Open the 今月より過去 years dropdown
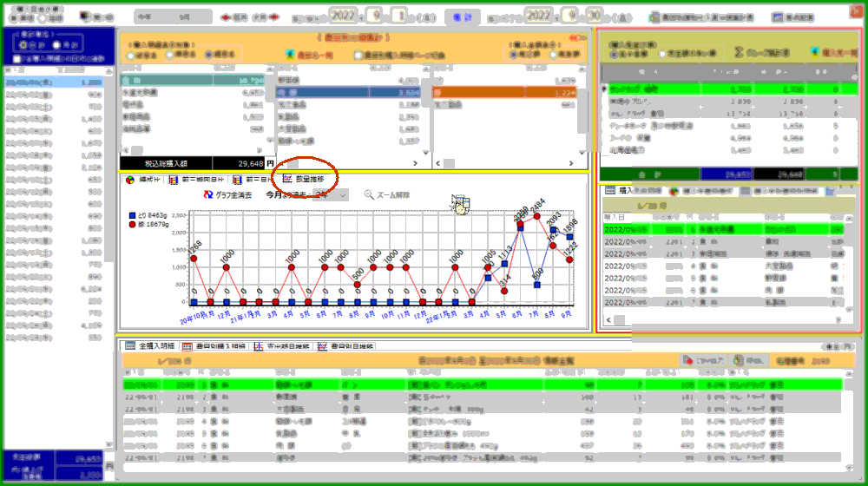 pyautogui.click(x=331, y=195)
